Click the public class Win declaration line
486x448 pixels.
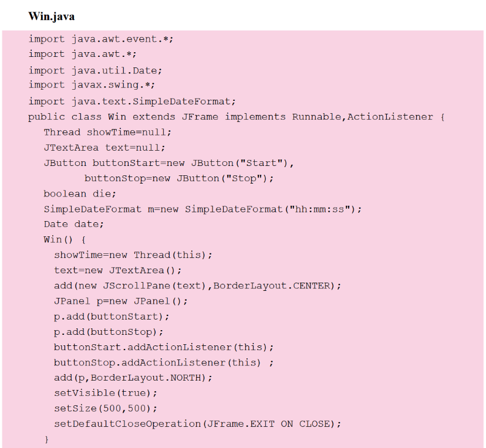236,117
